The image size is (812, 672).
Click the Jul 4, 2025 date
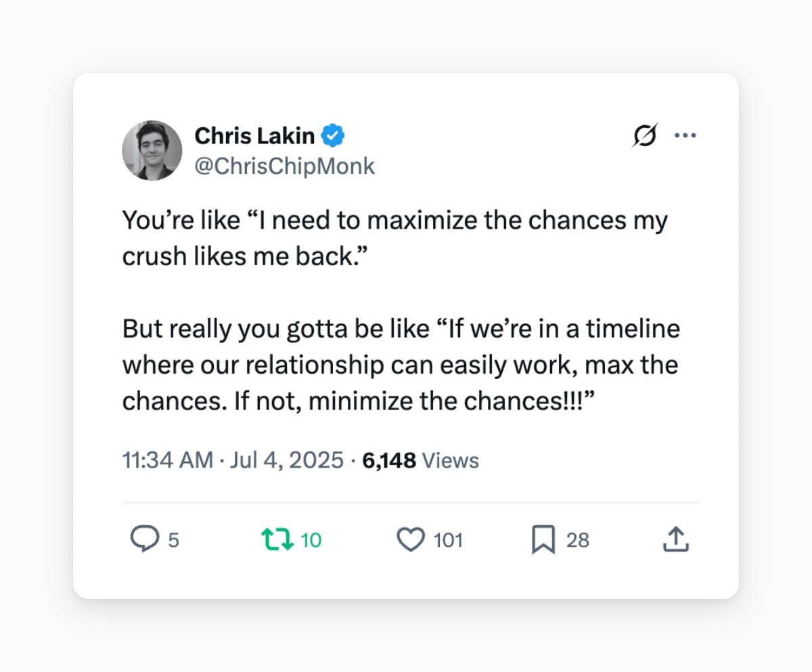point(287,461)
